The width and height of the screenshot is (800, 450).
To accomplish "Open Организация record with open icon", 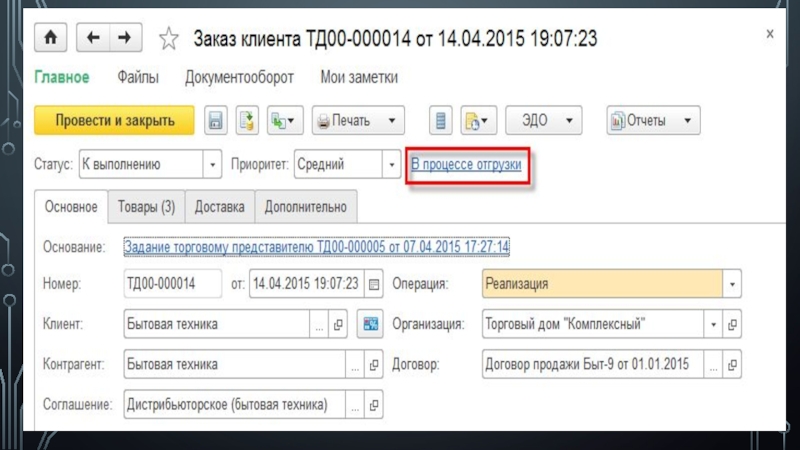I will 732,324.
